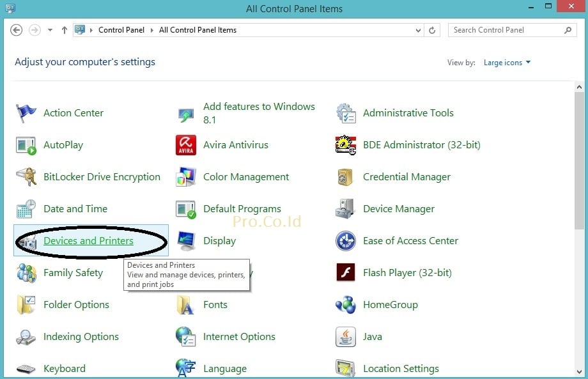
Task: Minimize the Control Panel window
Action: coord(531,7)
